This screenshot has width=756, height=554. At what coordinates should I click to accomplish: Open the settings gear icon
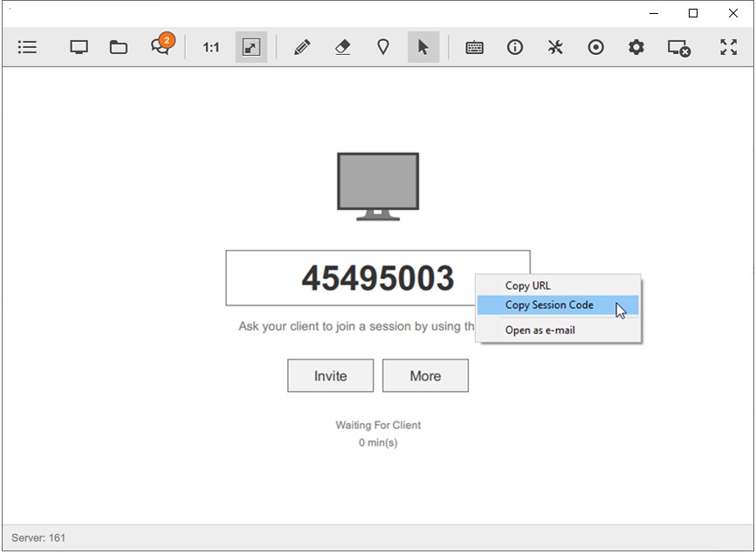(636, 47)
